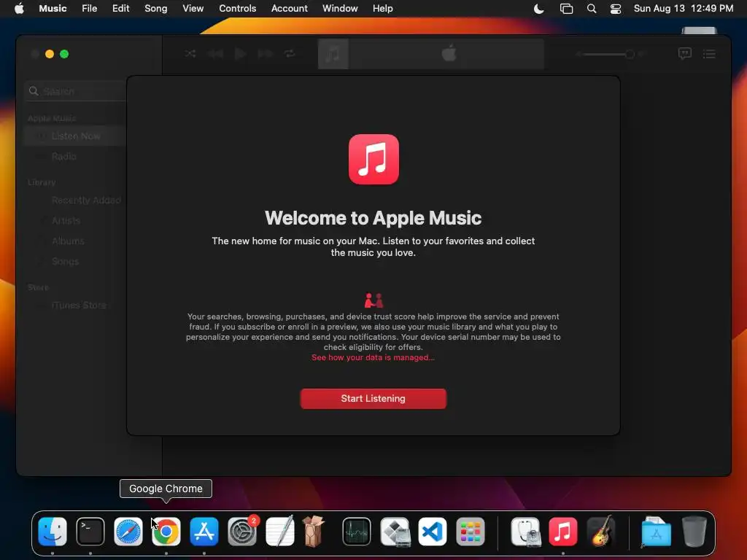
Task: Select Songs in the Library
Action: (x=65, y=262)
